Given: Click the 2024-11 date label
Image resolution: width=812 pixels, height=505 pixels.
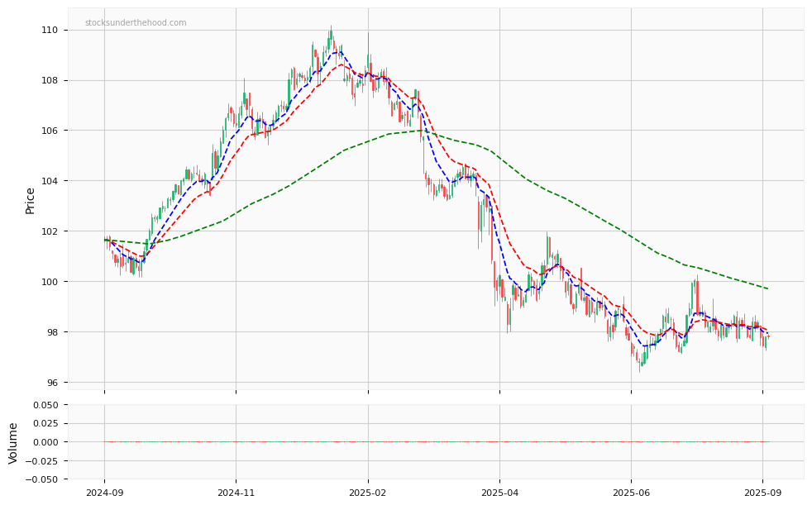Looking at the screenshot, I should click(x=236, y=493).
